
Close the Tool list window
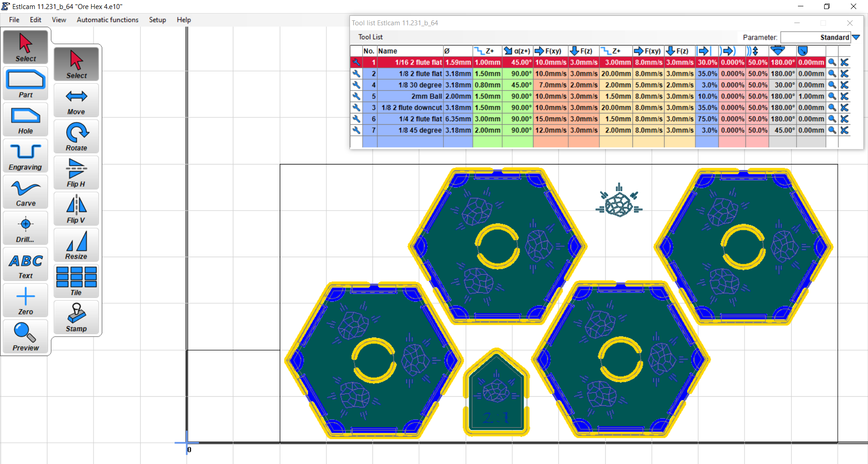[850, 23]
